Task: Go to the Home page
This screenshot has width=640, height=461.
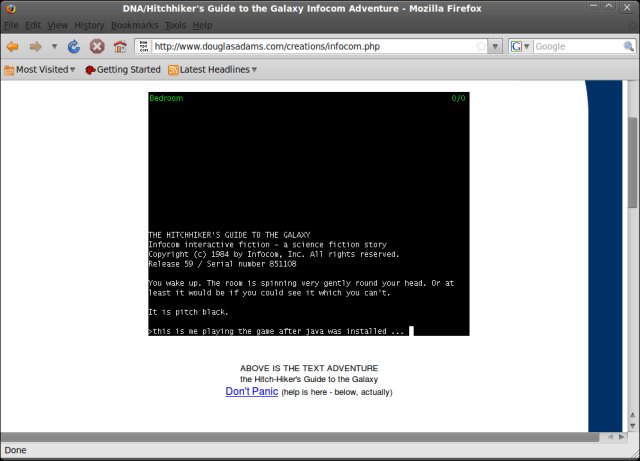Action: 120,47
